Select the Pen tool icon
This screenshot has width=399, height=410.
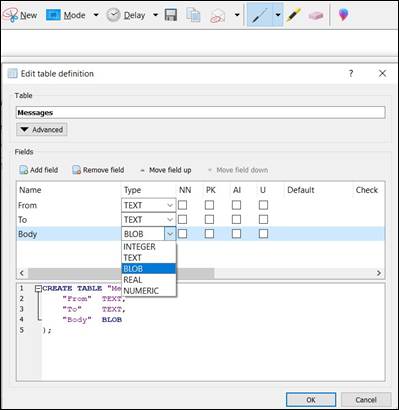259,15
